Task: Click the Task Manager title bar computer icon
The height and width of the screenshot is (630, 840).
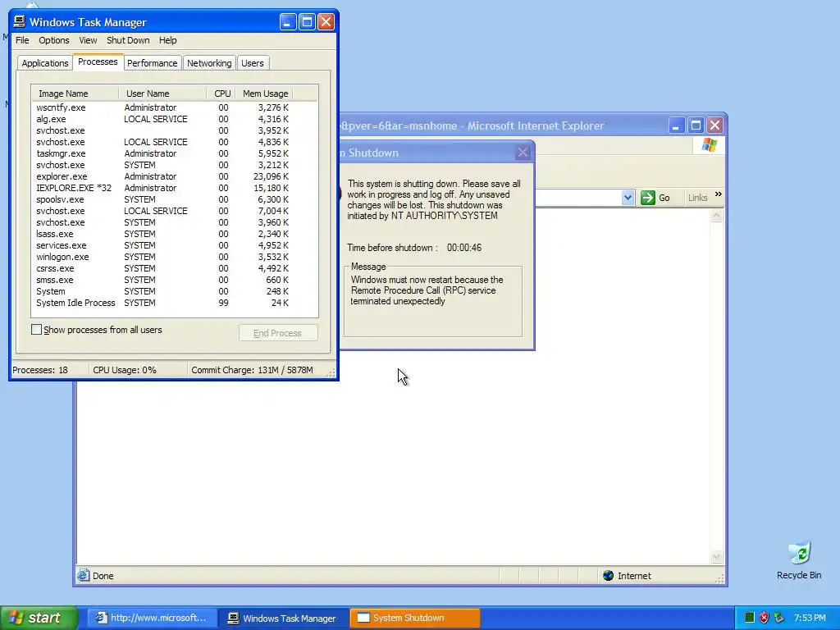Action: pyautogui.click(x=20, y=21)
